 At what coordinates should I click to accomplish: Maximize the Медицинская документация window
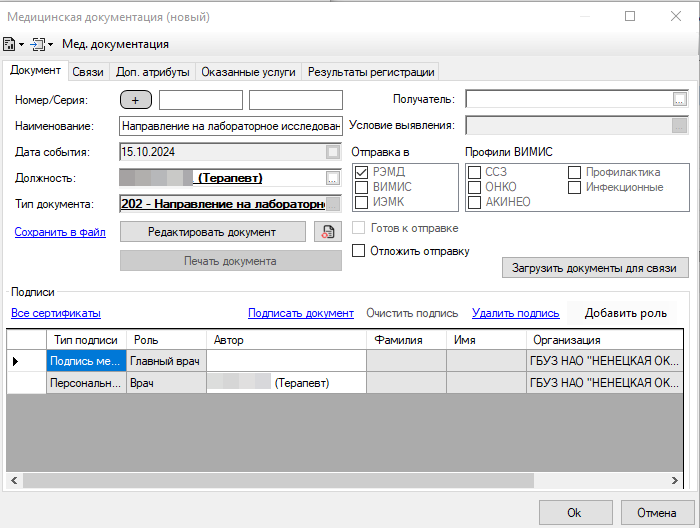[630, 17]
